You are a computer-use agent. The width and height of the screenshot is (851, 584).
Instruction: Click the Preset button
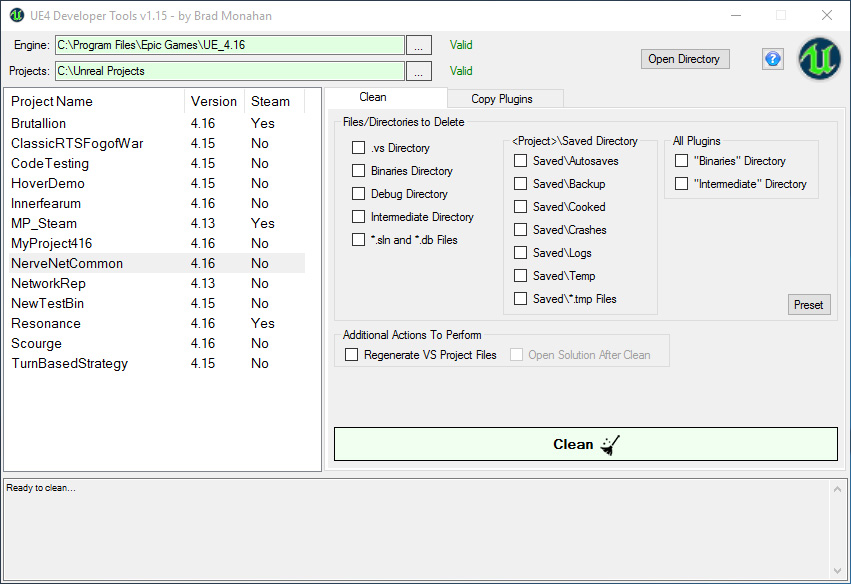coord(808,305)
